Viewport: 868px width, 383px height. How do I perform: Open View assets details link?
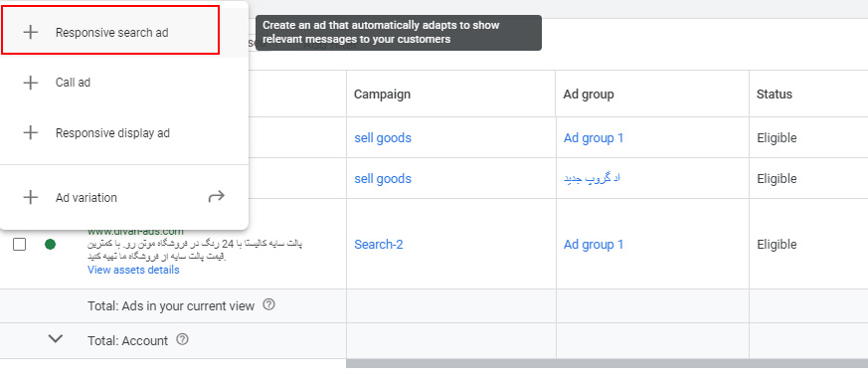click(x=133, y=271)
